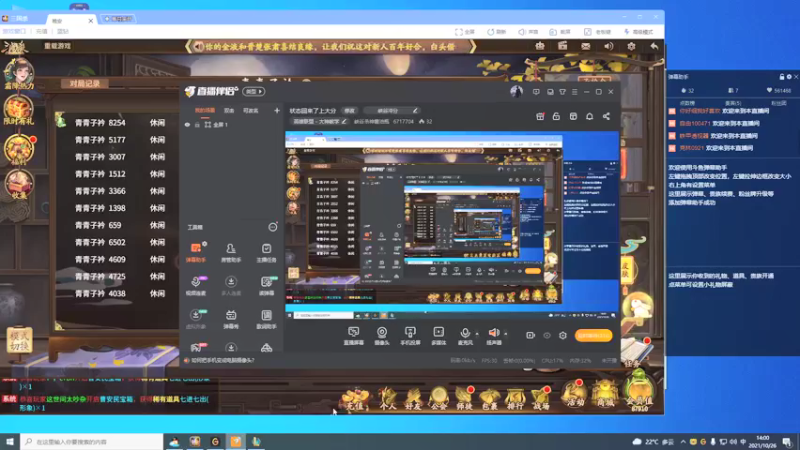Select the third scene tab in sources panel
This screenshot has height=450, width=800.
point(250,110)
